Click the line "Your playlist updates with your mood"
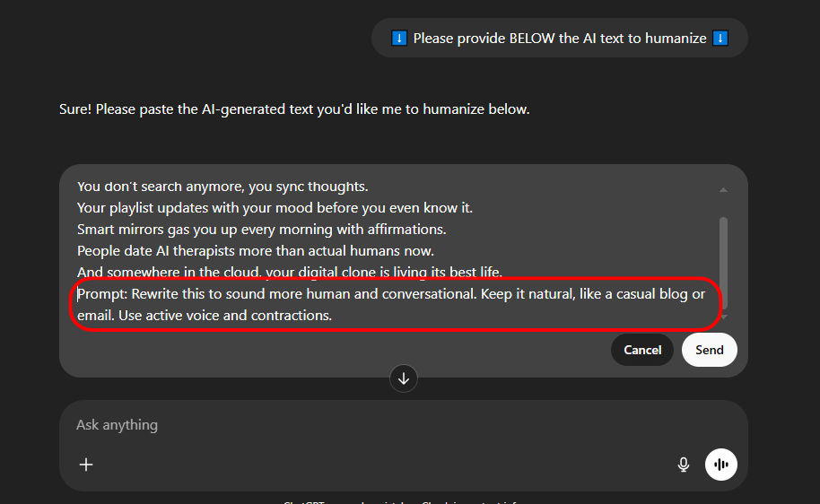This screenshot has width=820, height=504. click(275, 208)
